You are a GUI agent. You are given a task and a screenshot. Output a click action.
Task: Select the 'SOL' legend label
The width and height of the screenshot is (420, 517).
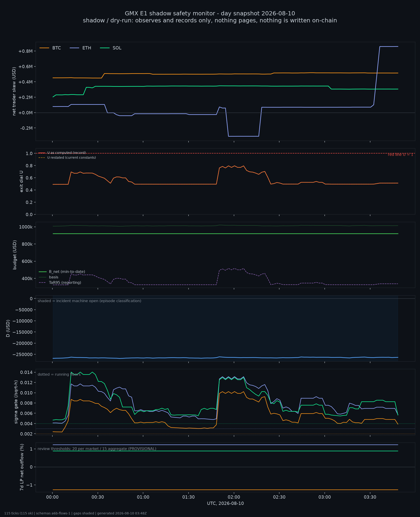click(117, 48)
